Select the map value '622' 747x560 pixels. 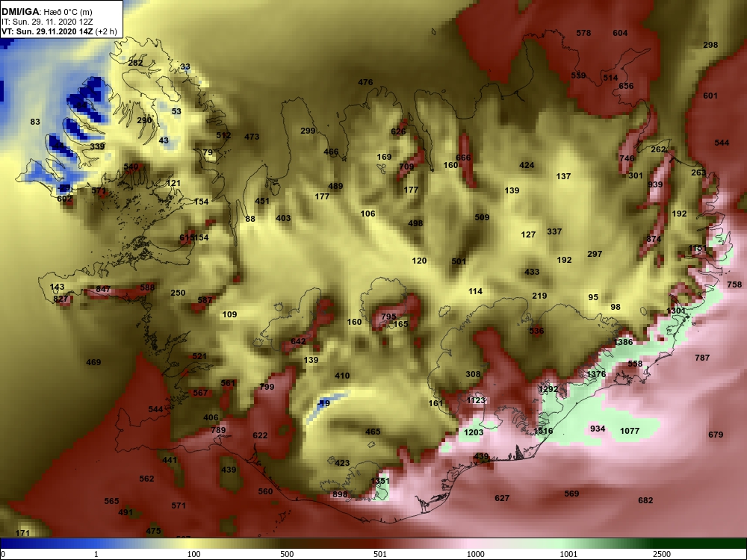click(x=260, y=436)
